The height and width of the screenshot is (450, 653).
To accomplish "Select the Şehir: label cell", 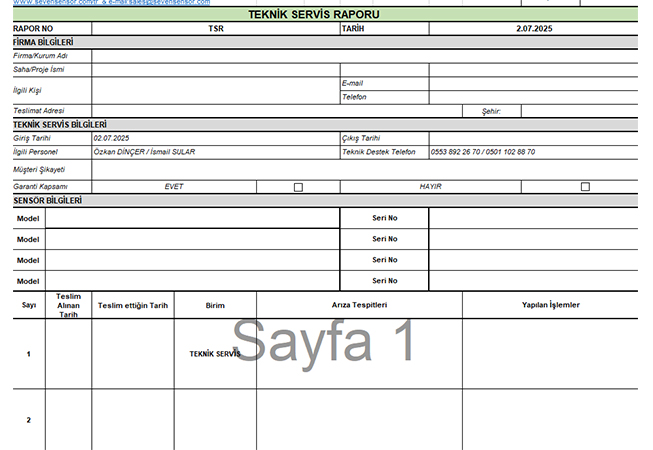I will 491,111.
